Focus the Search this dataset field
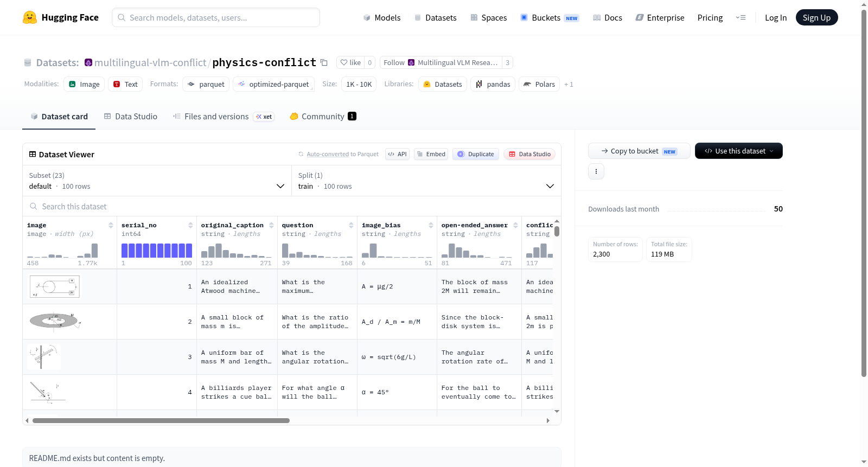868x467 pixels. (292, 206)
